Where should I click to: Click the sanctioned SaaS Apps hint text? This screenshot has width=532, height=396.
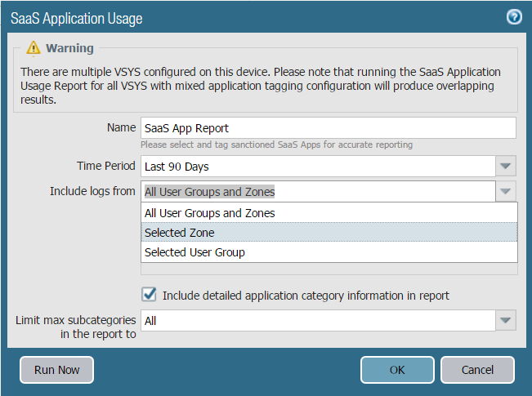coord(276,145)
